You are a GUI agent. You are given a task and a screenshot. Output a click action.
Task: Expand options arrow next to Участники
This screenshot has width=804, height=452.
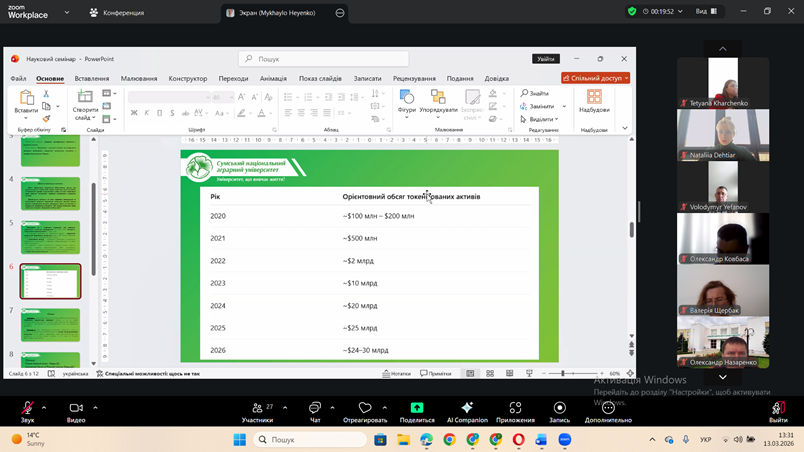[x=285, y=408]
